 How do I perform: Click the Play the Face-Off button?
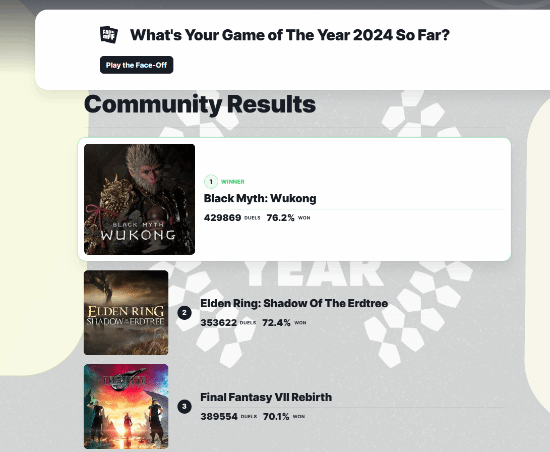tap(136, 65)
